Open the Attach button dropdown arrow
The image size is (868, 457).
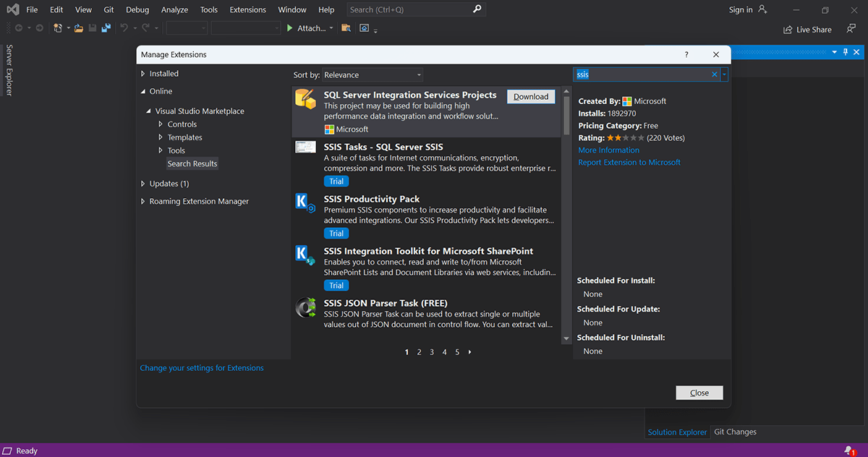(331, 28)
